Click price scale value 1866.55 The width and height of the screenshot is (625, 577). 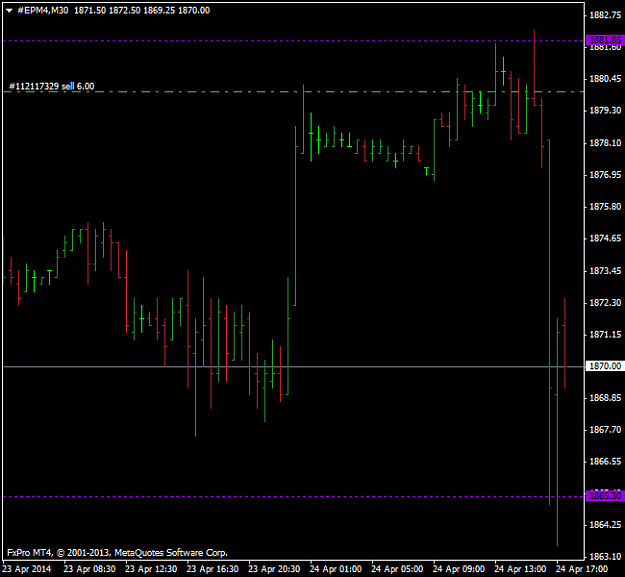[x=605, y=461]
